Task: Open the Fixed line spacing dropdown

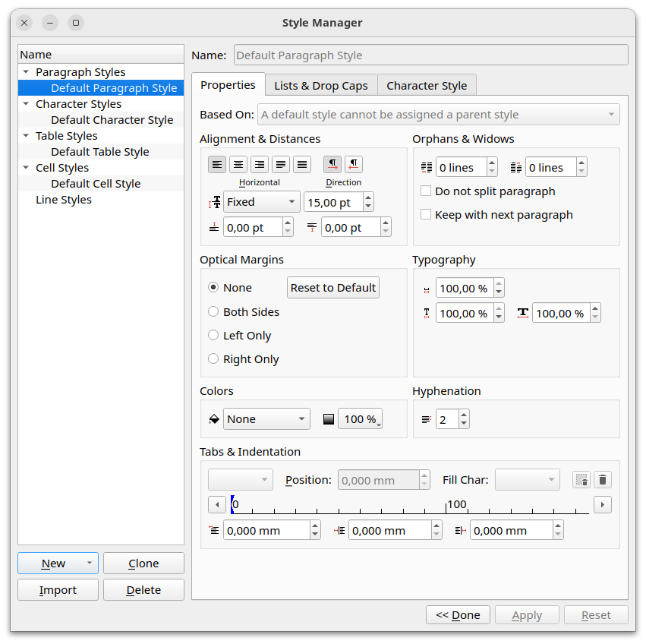Action: tap(262, 202)
